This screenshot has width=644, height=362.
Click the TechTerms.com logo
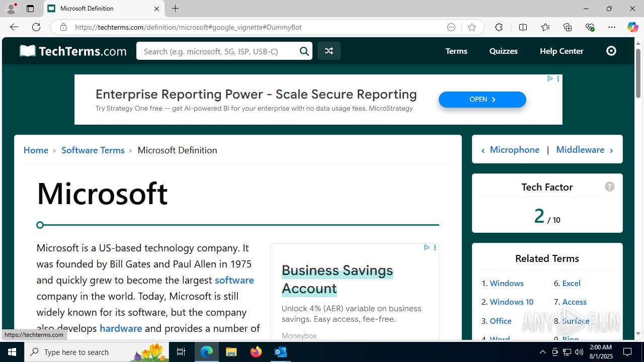(x=73, y=51)
